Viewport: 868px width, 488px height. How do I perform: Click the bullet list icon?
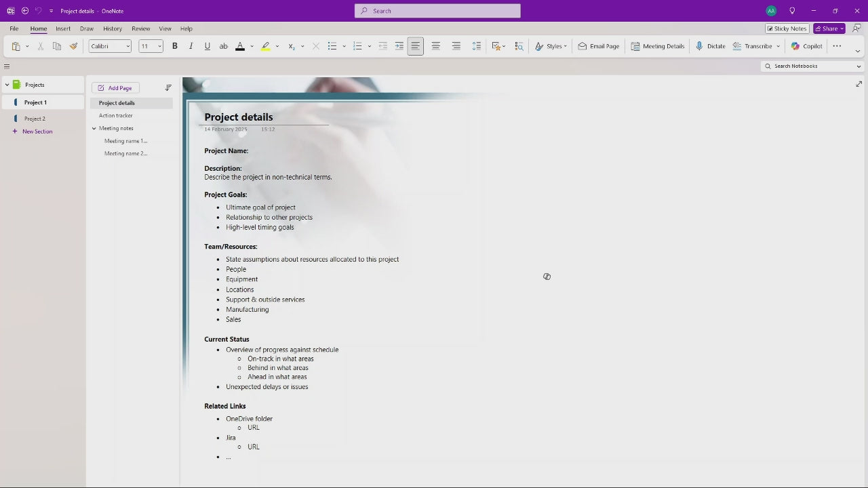pos(332,46)
